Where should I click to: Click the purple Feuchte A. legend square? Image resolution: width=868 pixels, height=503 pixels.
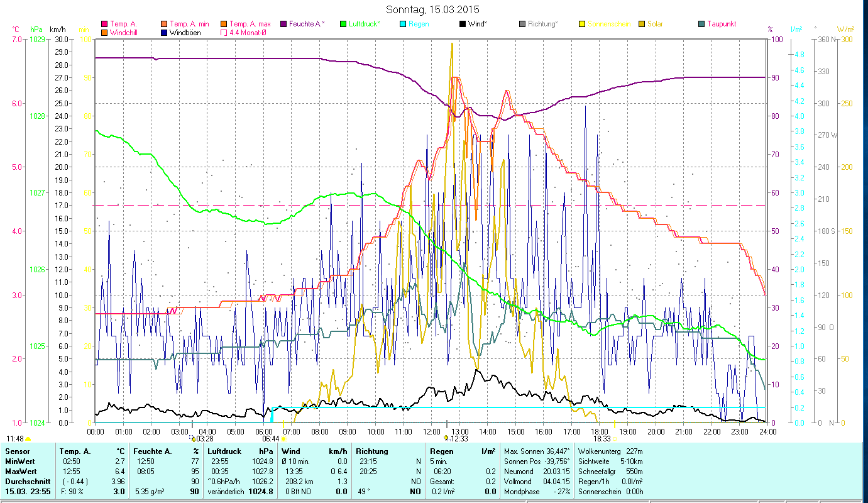283,24
